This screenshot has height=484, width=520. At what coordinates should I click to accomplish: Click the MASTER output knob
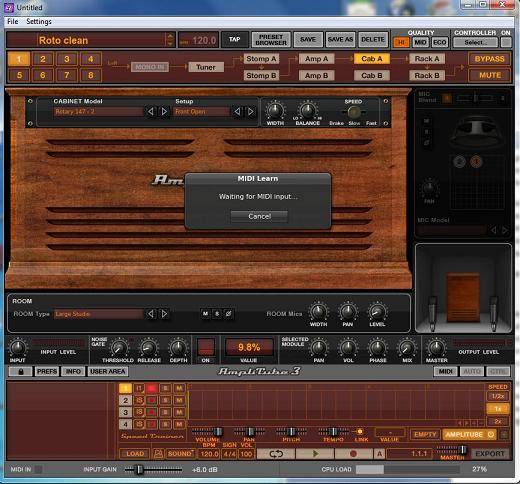[436, 348]
